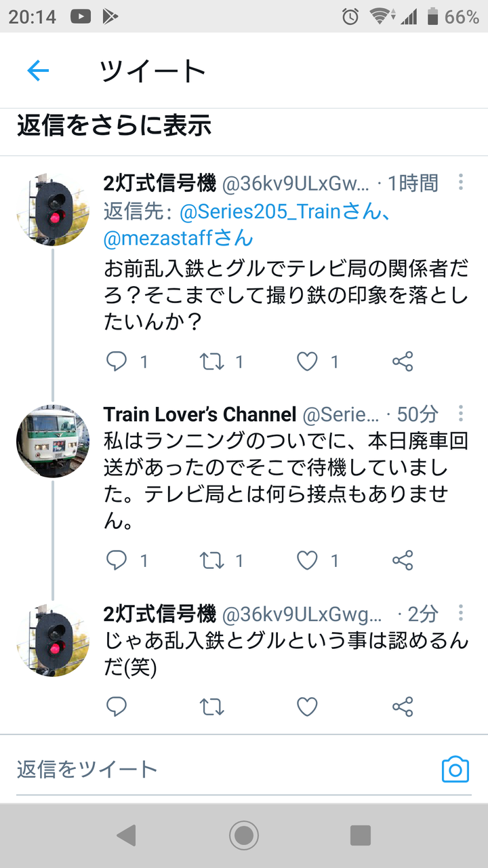Viewport: 488px width, 868px height.
Task: Open the @mezastaff mention link
Action: pos(178,238)
